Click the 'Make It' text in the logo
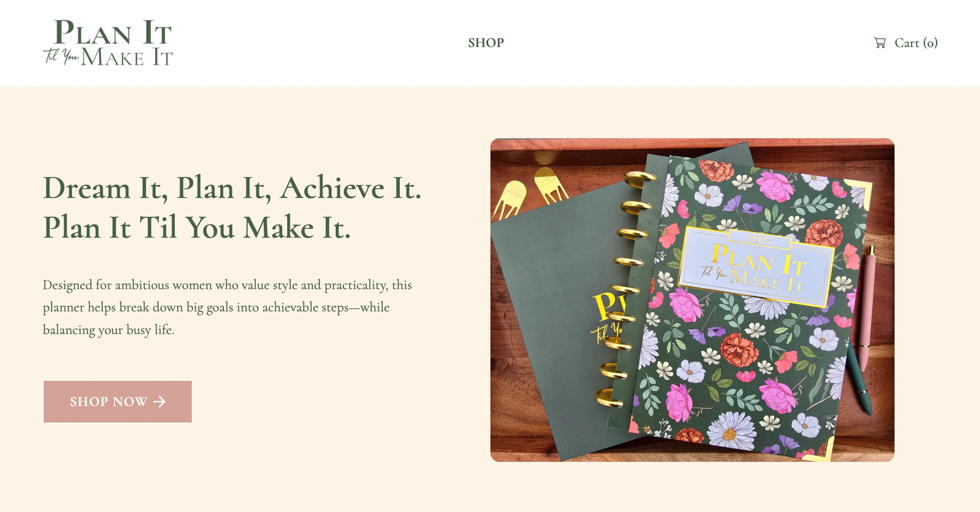The height and width of the screenshot is (512, 980). tap(127, 57)
